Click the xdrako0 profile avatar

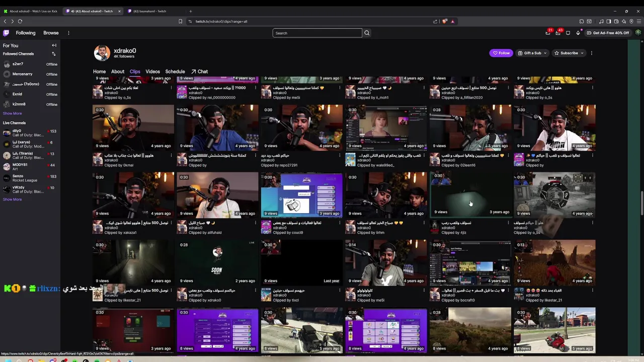coord(102,53)
